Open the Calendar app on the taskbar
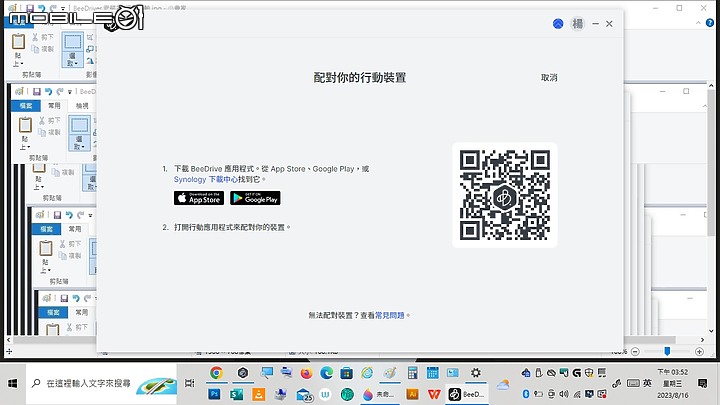The width and height of the screenshot is (720, 405). pyautogui.click(x=433, y=373)
